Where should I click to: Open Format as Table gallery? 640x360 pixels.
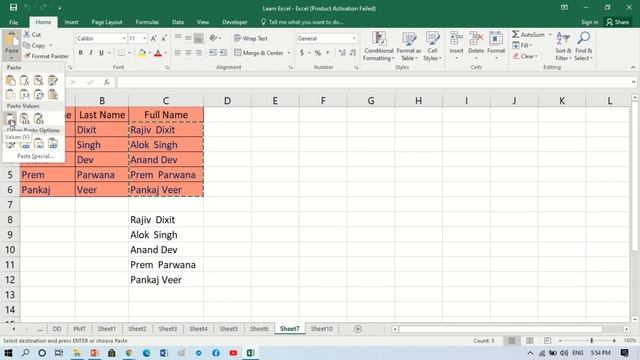[409, 46]
